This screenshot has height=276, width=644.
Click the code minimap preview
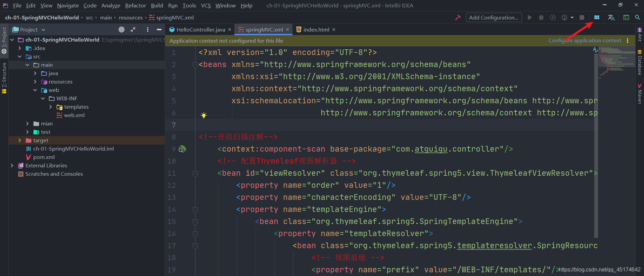click(x=616, y=62)
